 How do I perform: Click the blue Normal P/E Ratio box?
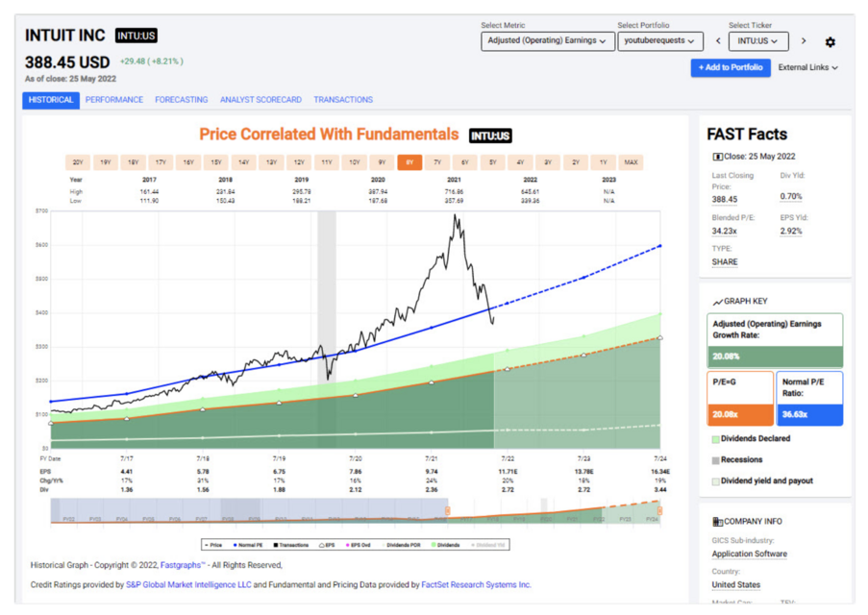[808, 399]
